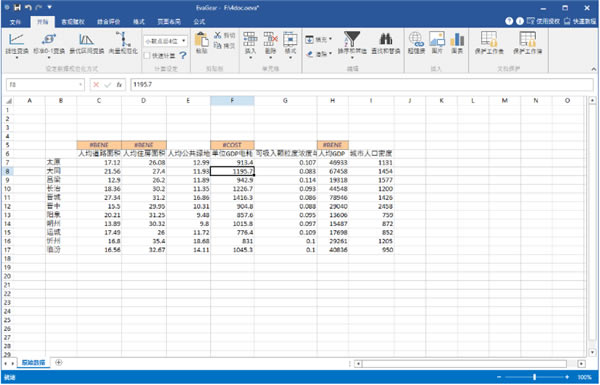This screenshot has height=385, width=600.
Task: Open the fx insert function dialog
Action: (x=119, y=85)
